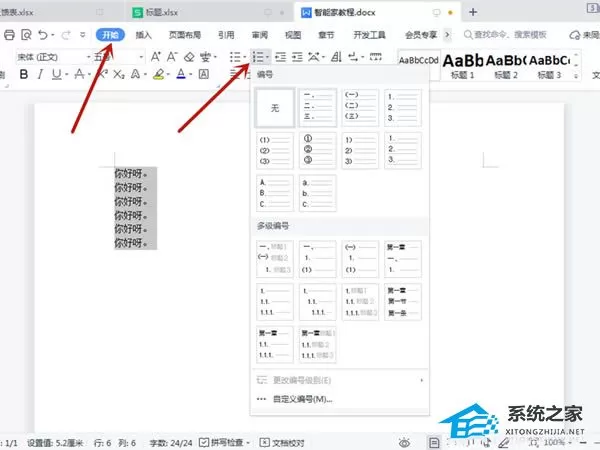Click the clear formatting eraser icon
Viewport: 600px width, 450px height.
pos(189,57)
